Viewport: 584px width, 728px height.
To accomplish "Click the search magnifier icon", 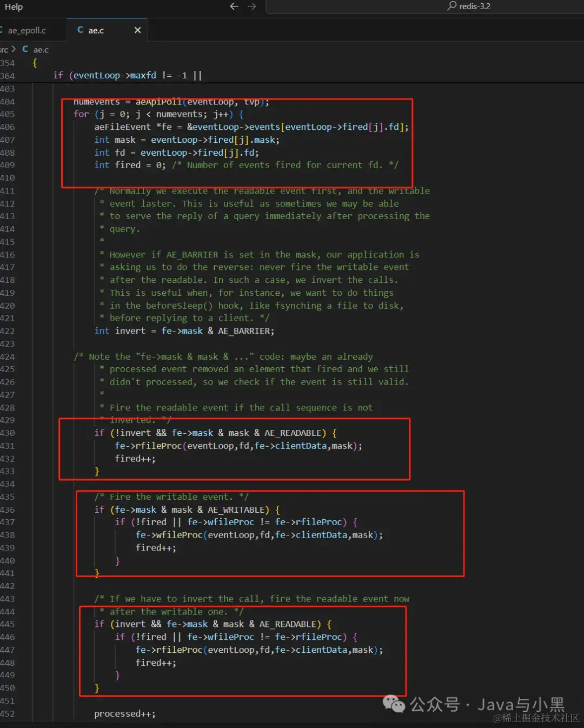I will pos(452,6).
